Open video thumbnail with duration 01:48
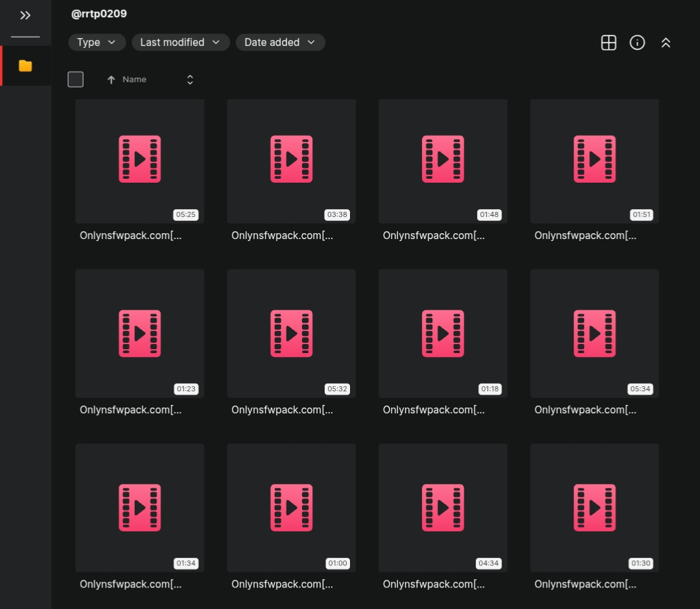700x609 pixels. click(x=443, y=161)
